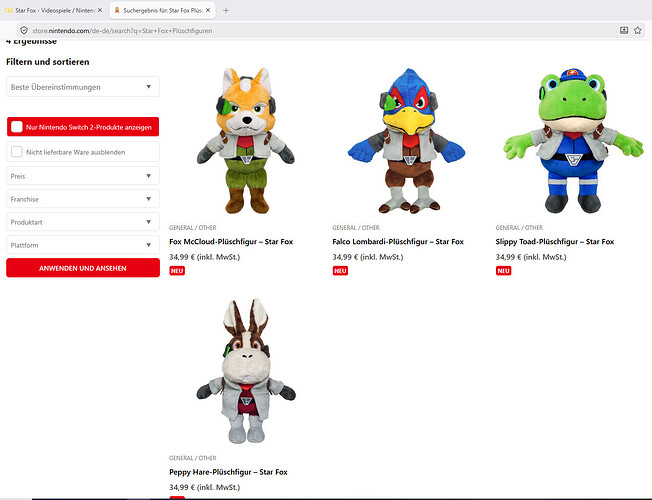Image resolution: width=652 pixels, height=500 pixels.
Task: Open Beste Übereinstimmungen sort dropdown
Action: 83,87
